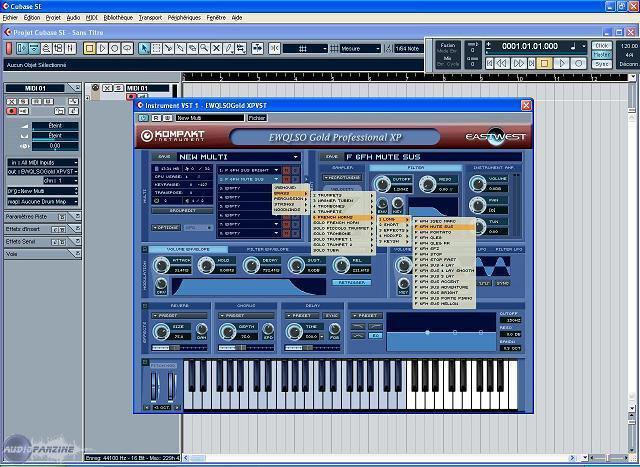
Task: Open the Pool window button
Action: [x=58, y=49]
